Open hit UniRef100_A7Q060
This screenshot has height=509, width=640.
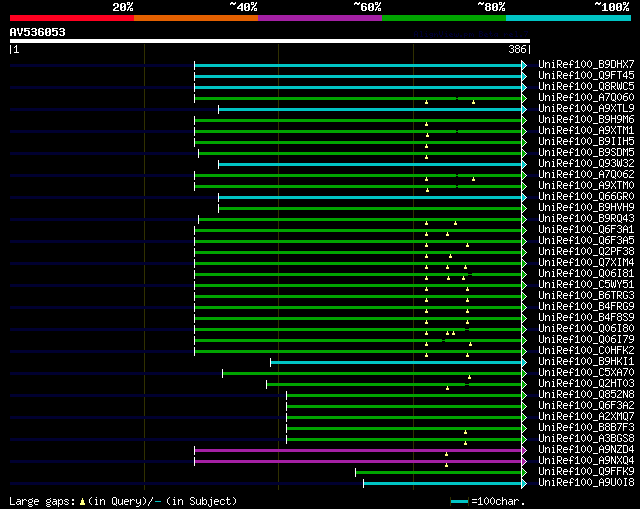(586, 98)
